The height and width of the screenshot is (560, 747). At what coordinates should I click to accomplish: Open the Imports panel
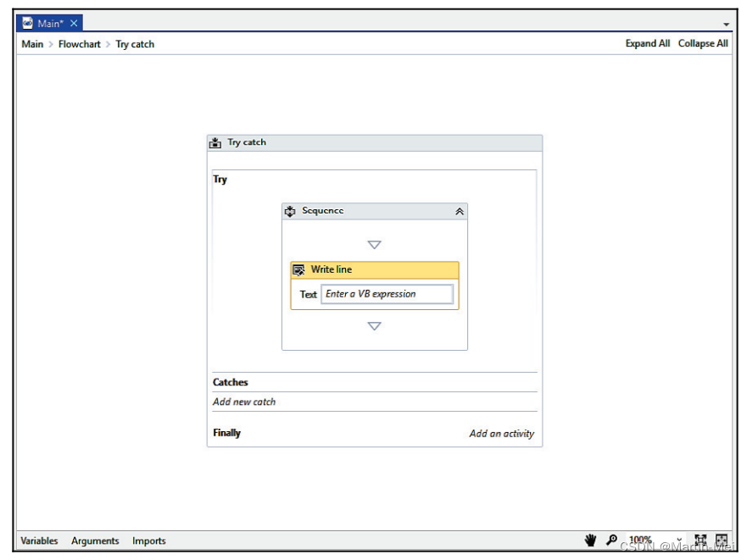point(148,541)
